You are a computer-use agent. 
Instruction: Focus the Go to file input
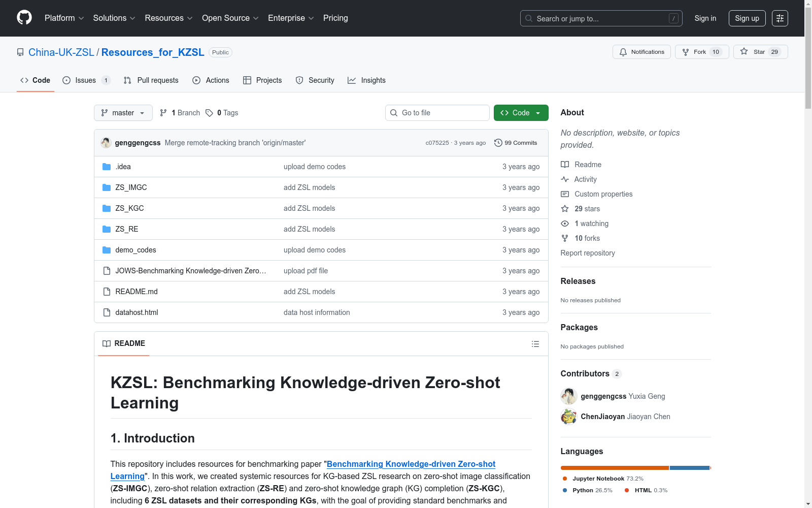(x=437, y=113)
